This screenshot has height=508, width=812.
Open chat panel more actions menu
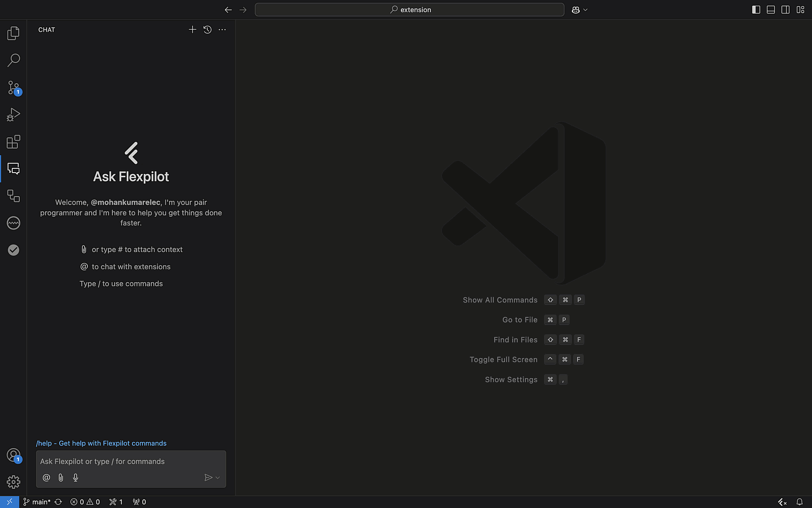pos(222,30)
